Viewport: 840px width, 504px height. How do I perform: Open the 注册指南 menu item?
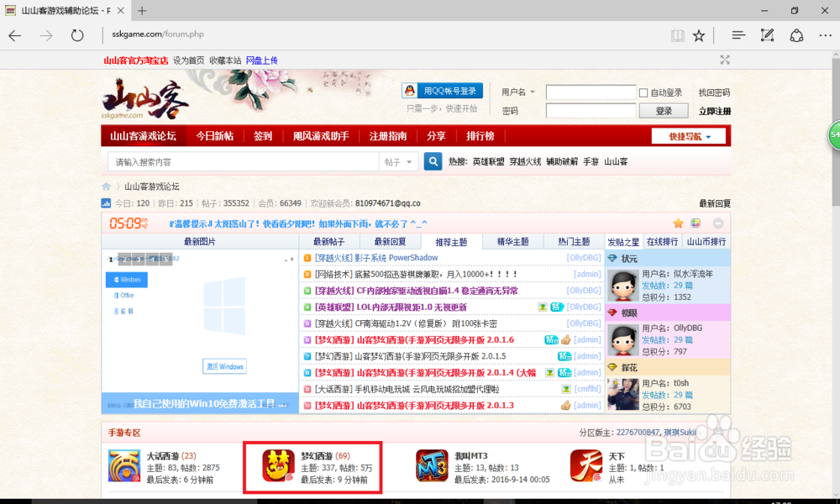coord(388,136)
